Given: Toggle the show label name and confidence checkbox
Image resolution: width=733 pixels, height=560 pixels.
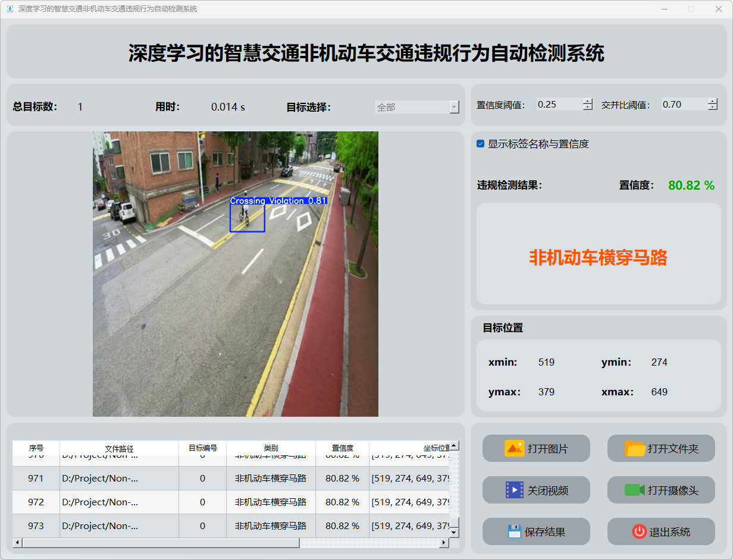Looking at the screenshot, I should pos(481,144).
